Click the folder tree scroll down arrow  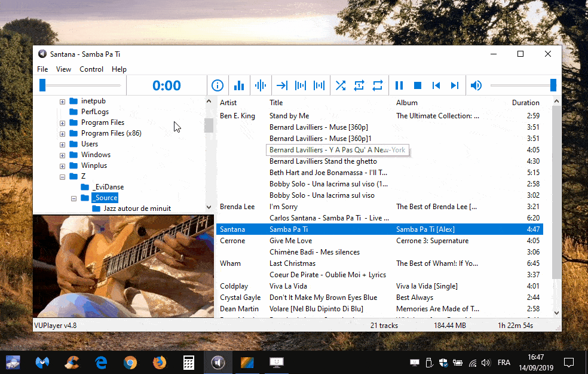[209, 207]
